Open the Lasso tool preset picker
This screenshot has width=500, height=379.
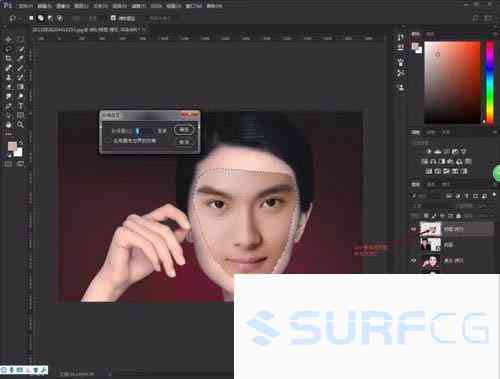tap(15, 18)
